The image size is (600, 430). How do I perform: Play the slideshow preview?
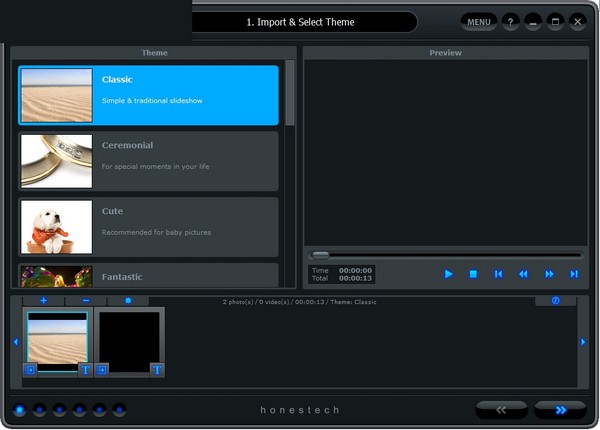449,274
